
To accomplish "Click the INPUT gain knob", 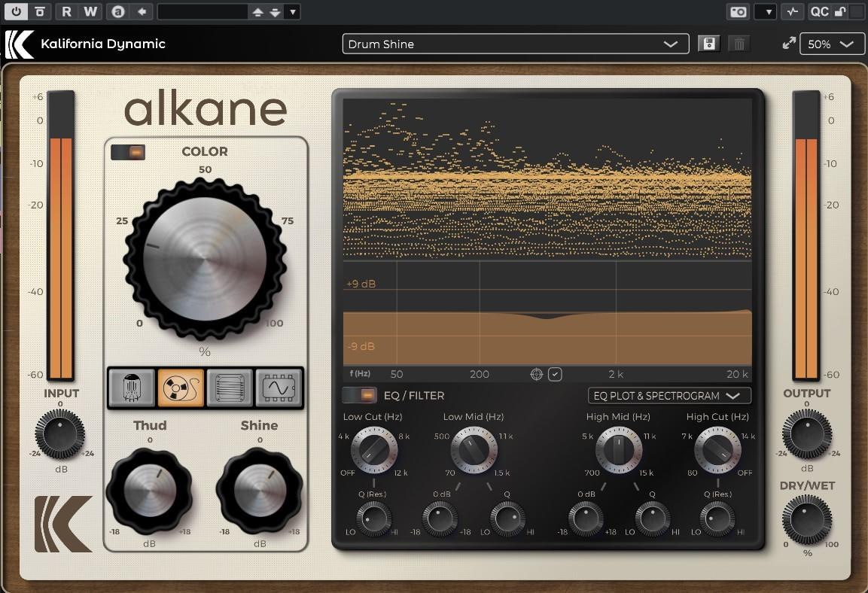I will click(x=59, y=433).
